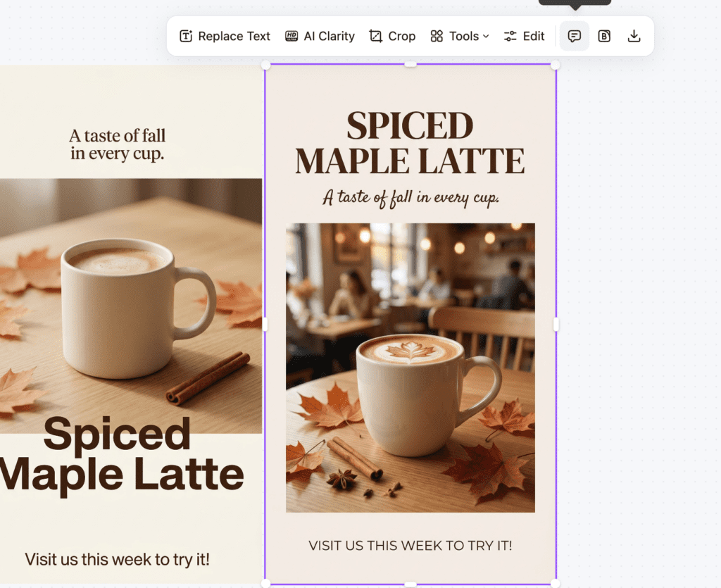Select the Crop tool
The image size is (721, 588).
click(x=392, y=36)
